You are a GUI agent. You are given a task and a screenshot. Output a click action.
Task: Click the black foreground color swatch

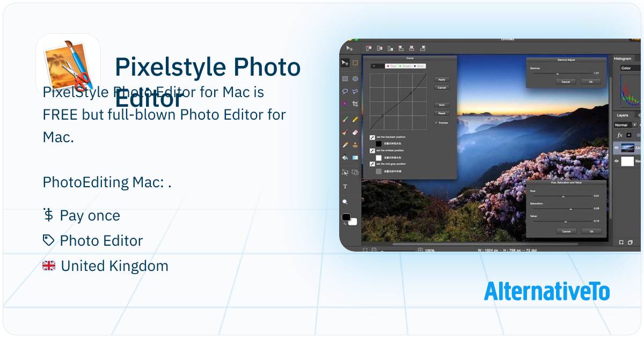346,217
